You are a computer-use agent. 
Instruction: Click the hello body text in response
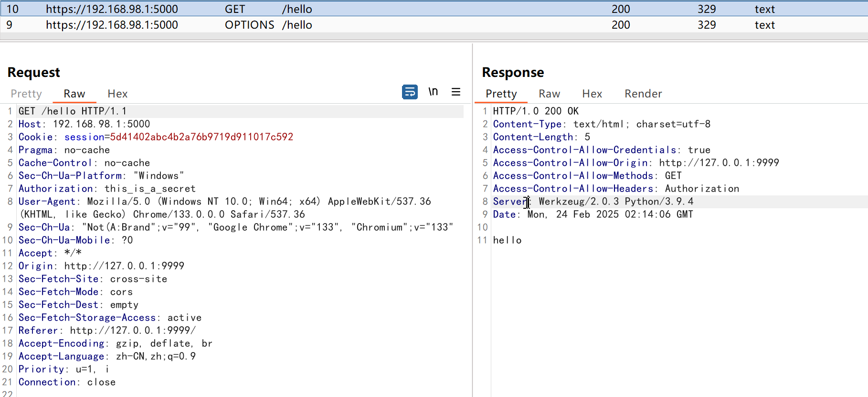(507, 240)
